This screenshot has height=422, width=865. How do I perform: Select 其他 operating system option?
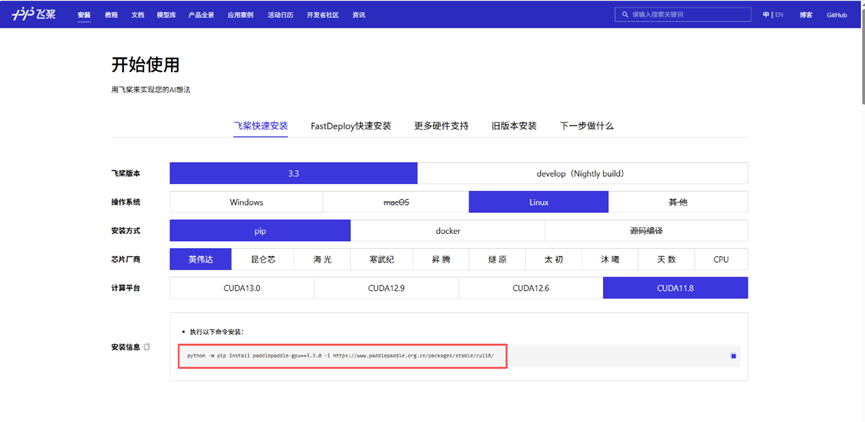(x=678, y=202)
